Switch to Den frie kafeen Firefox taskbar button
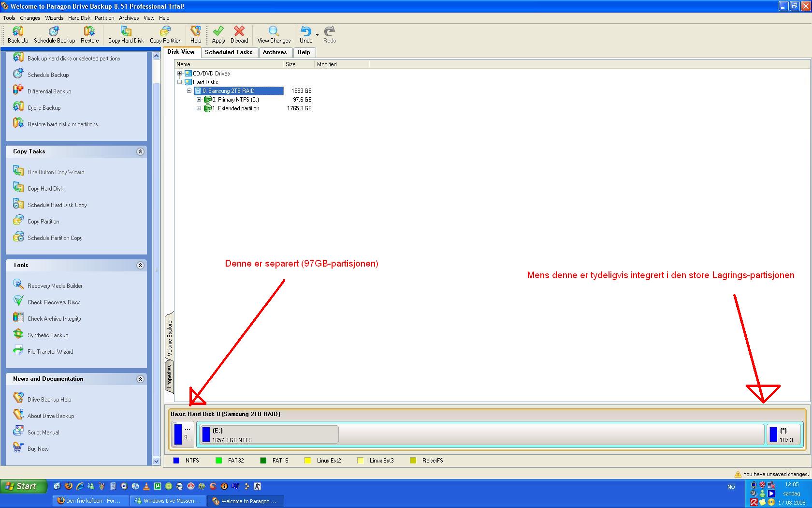This screenshot has height=508, width=812. (x=90, y=501)
